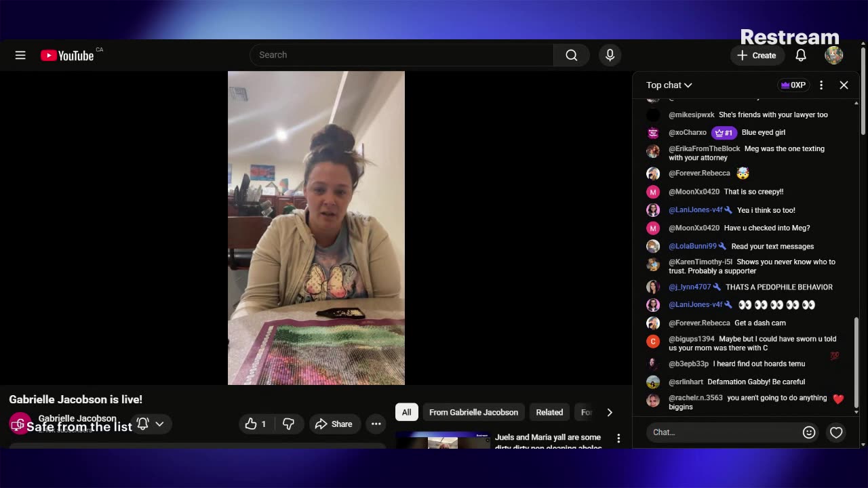Click Gabrielle Jacobson channel avatar
The height and width of the screenshot is (488, 868).
[x=20, y=424]
